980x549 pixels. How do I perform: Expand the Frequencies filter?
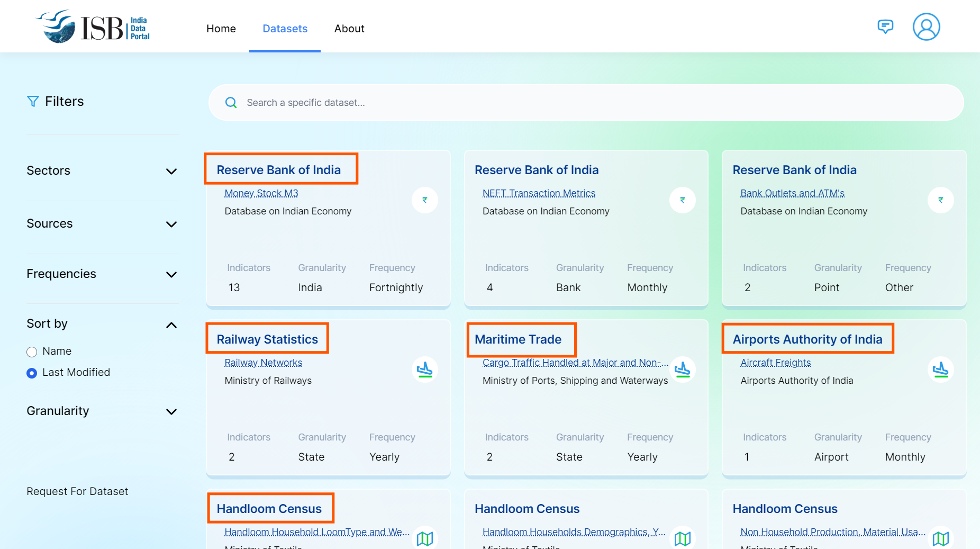click(171, 274)
